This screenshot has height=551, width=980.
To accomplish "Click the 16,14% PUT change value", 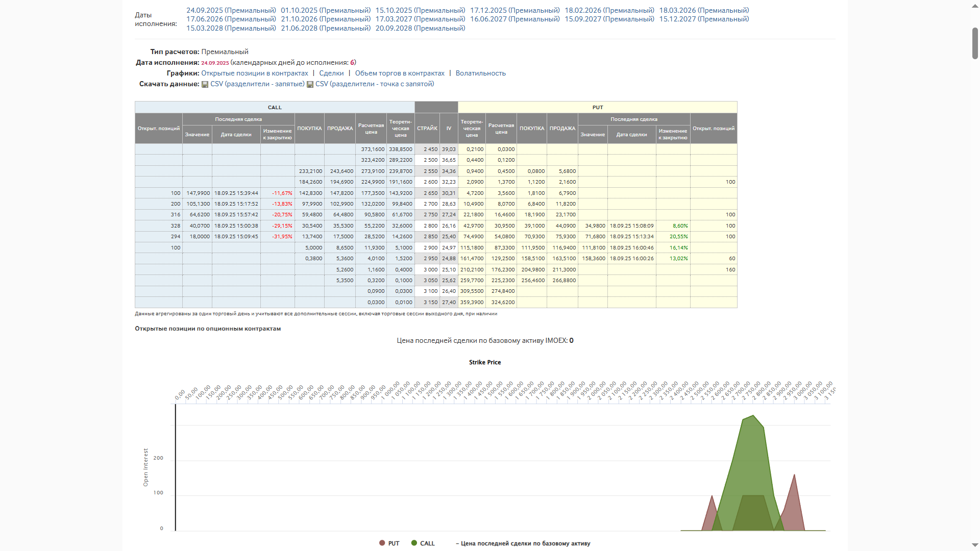I will pyautogui.click(x=678, y=248).
